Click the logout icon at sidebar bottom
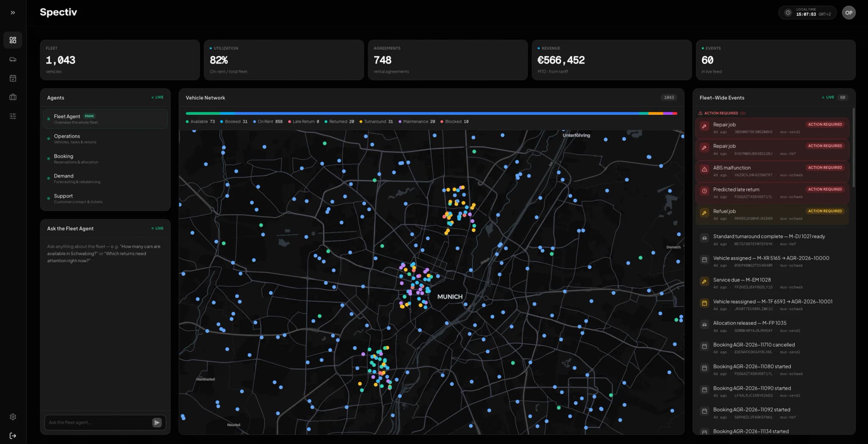The image size is (868, 444). coord(13,436)
